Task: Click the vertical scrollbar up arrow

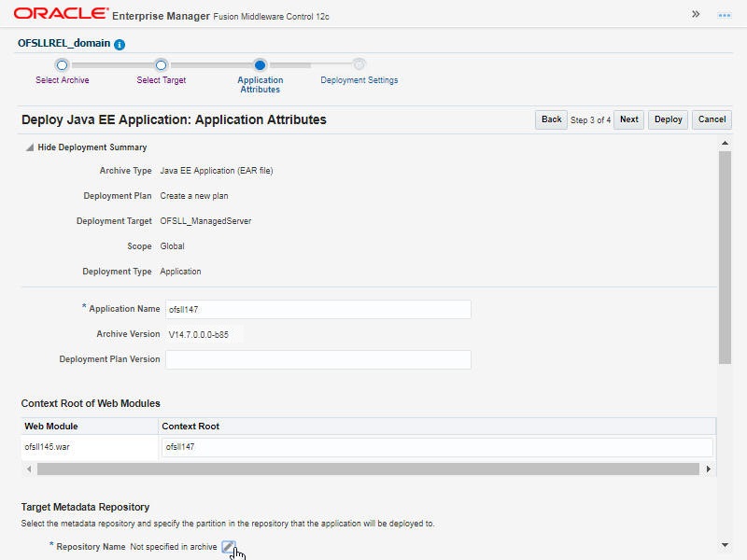Action: click(x=725, y=143)
